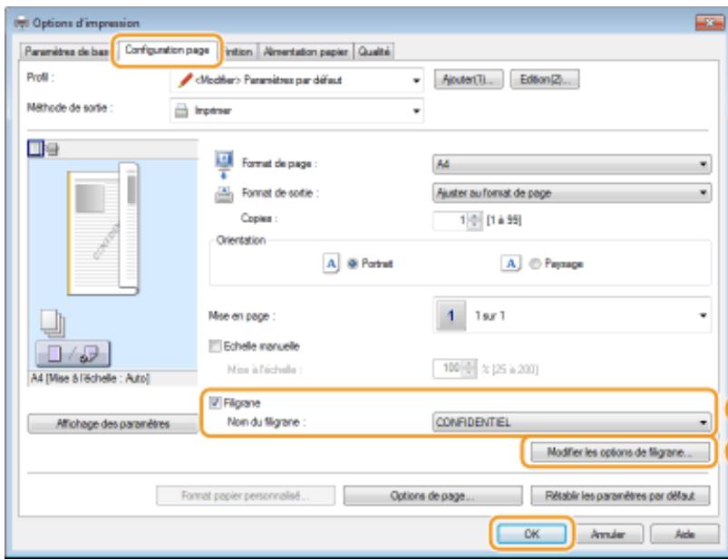The height and width of the screenshot is (560, 728).
Task: Choose Portrait orientation radio button
Action: tap(353, 264)
